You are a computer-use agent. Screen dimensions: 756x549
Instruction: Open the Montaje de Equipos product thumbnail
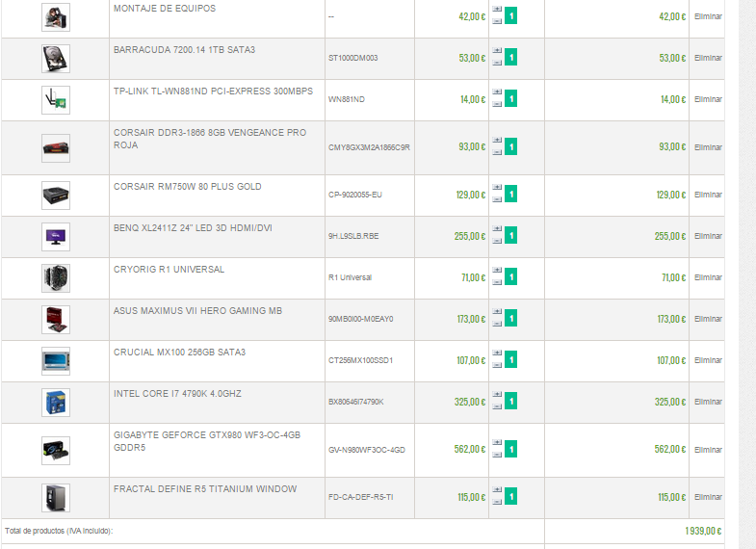(56, 17)
